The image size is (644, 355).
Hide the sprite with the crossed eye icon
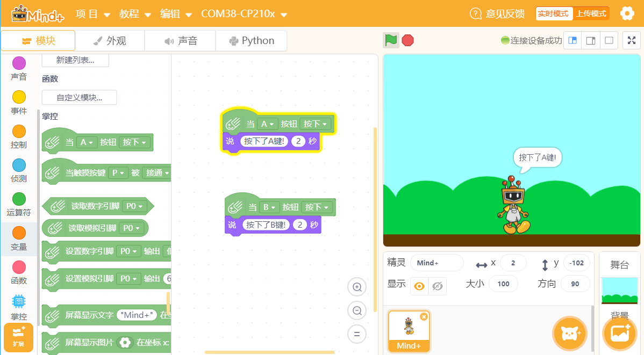click(x=438, y=286)
